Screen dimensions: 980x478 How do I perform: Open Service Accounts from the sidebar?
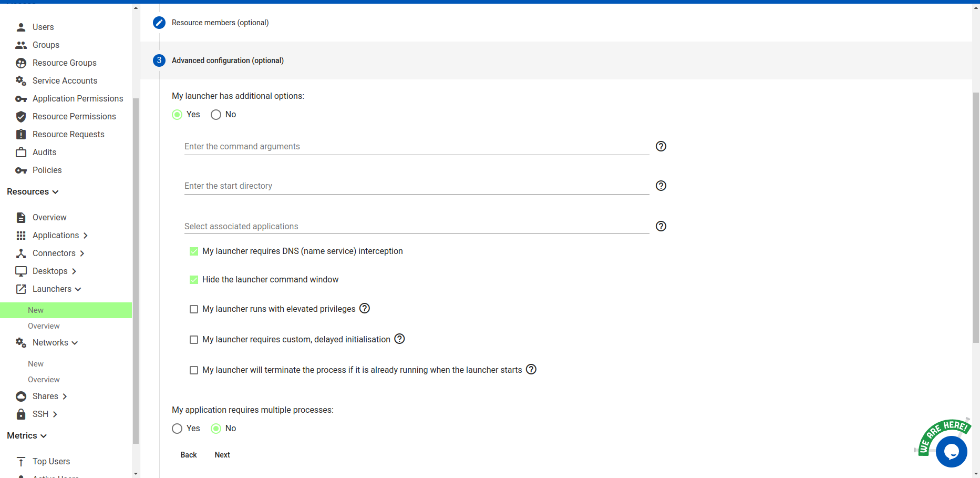pos(65,80)
